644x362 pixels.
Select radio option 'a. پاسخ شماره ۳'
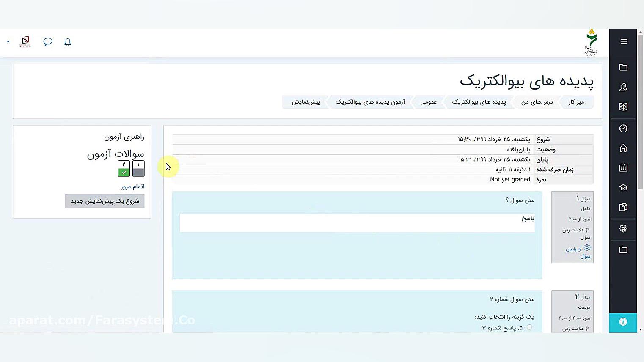pos(529,327)
